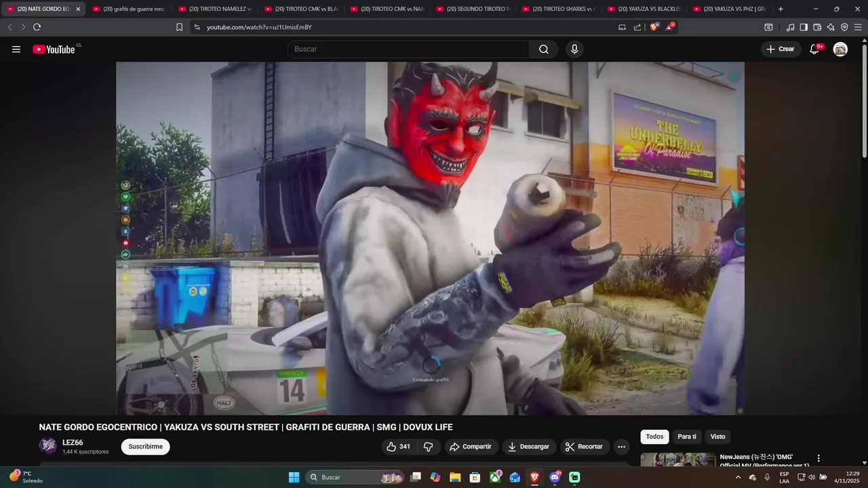Switch to 'YAKUZA VS PHZ' tab
This screenshot has width=868, height=488.
730,9
